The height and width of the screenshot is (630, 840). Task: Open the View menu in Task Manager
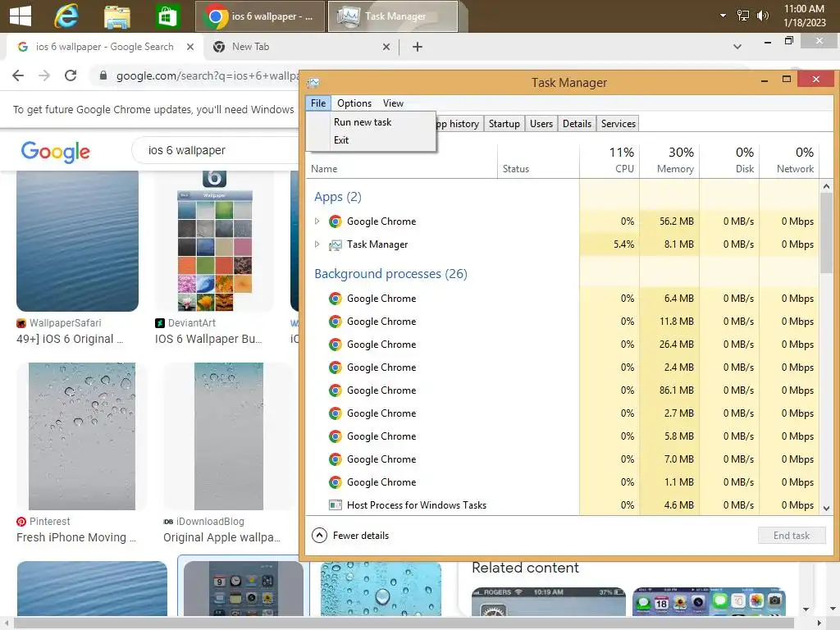(x=393, y=103)
